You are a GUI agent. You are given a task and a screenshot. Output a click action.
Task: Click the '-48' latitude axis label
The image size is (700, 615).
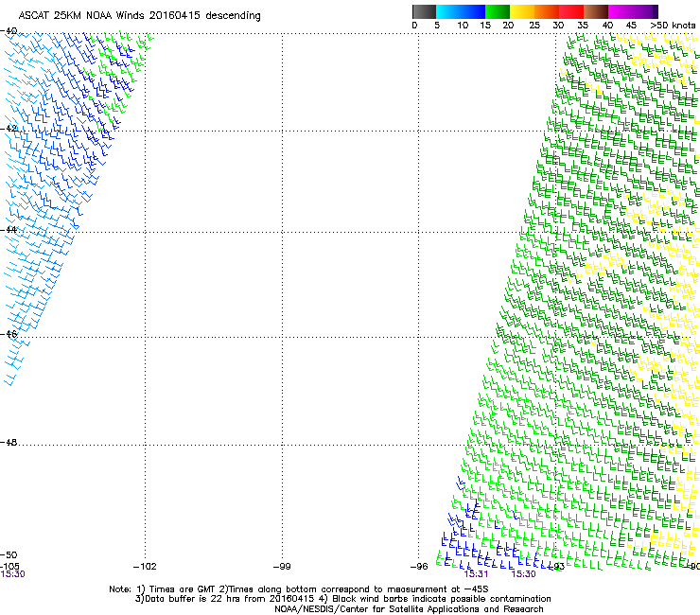click(9, 442)
